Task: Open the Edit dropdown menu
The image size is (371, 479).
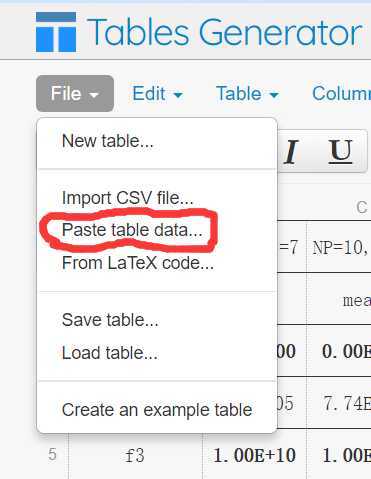Action: [x=158, y=93]
